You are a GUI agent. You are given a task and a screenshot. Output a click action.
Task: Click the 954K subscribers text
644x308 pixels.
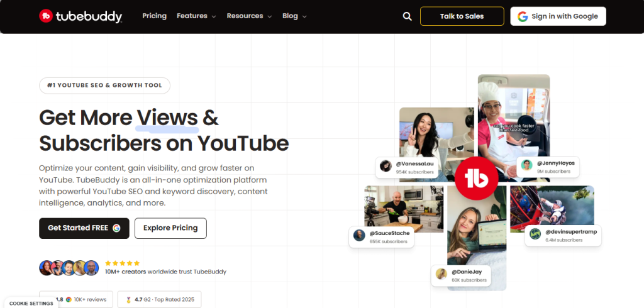[414, 172]
